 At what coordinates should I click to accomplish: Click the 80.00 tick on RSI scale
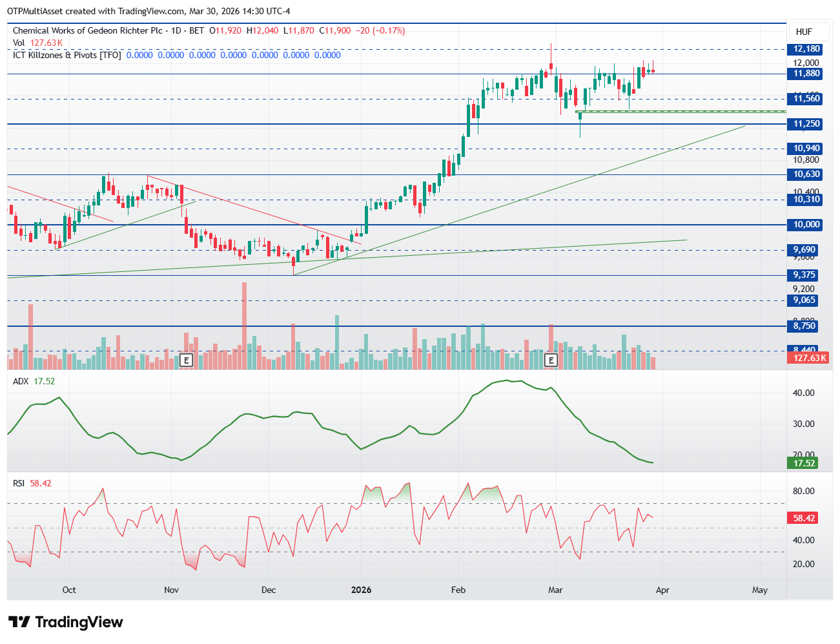[804, 491]
